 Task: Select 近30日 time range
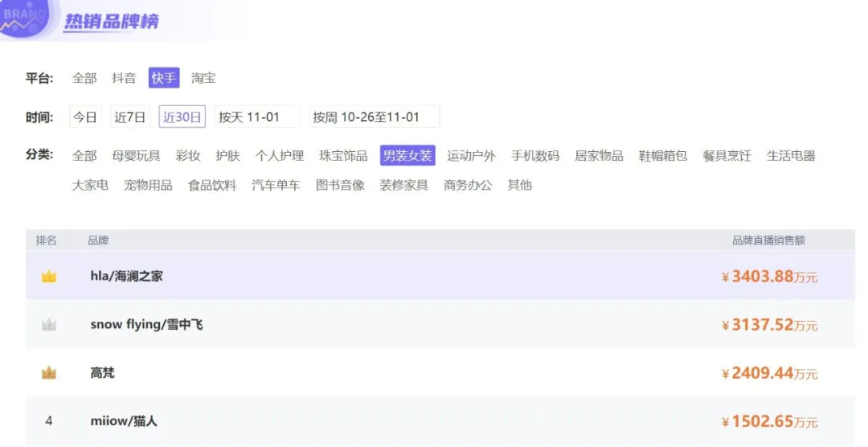[182, 117]
